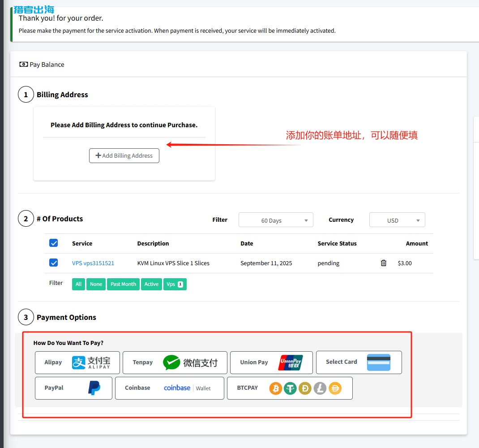479x448 pixels.
Task: Click the yellow Dai coin icon
Action: 335,388
